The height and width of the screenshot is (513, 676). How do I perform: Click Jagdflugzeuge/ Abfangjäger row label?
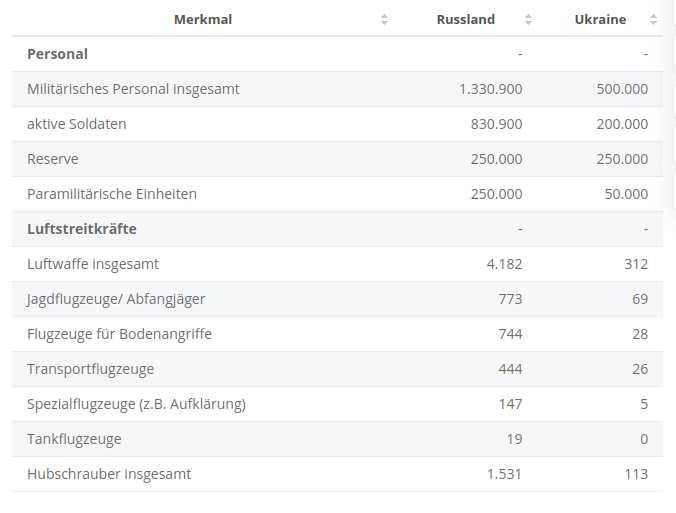[x=117, y=299]
